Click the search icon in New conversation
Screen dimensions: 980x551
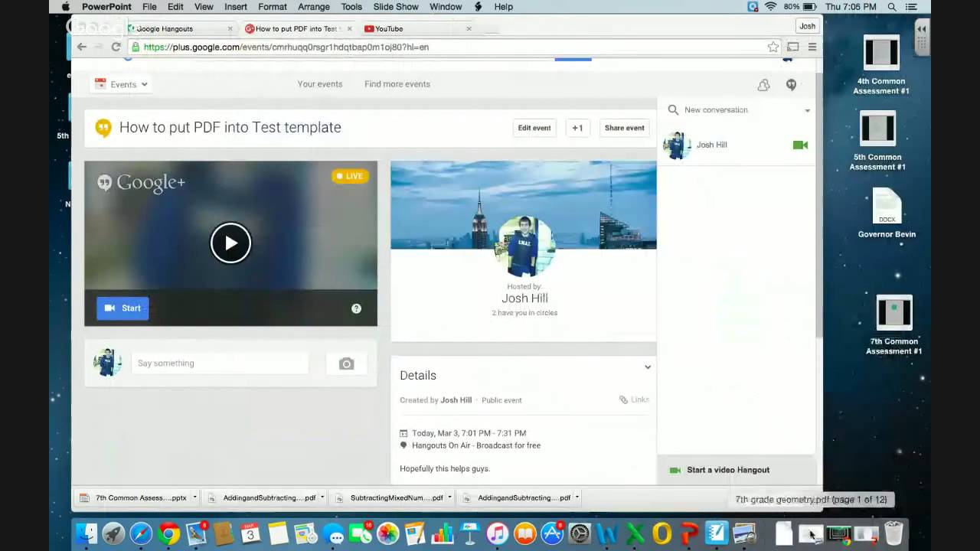click(x=673, y=110)
